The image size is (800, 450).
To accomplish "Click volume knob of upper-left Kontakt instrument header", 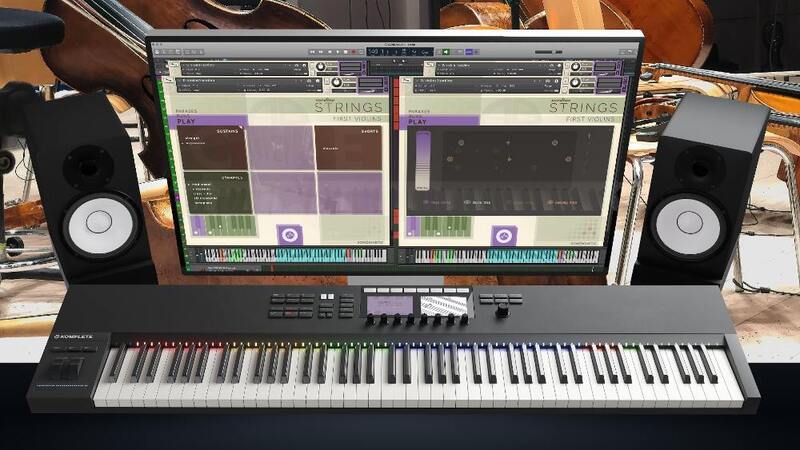I will (320, 67).
